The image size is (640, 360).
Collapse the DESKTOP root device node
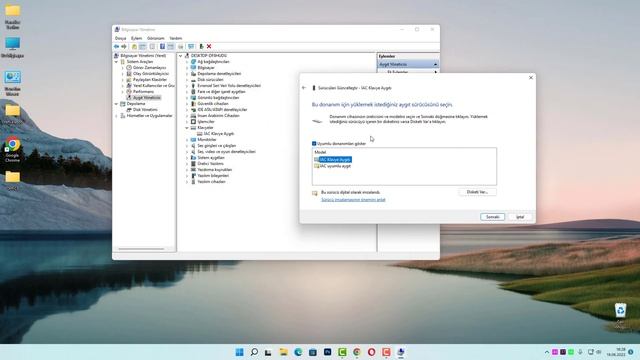click(x=181, y=56)
